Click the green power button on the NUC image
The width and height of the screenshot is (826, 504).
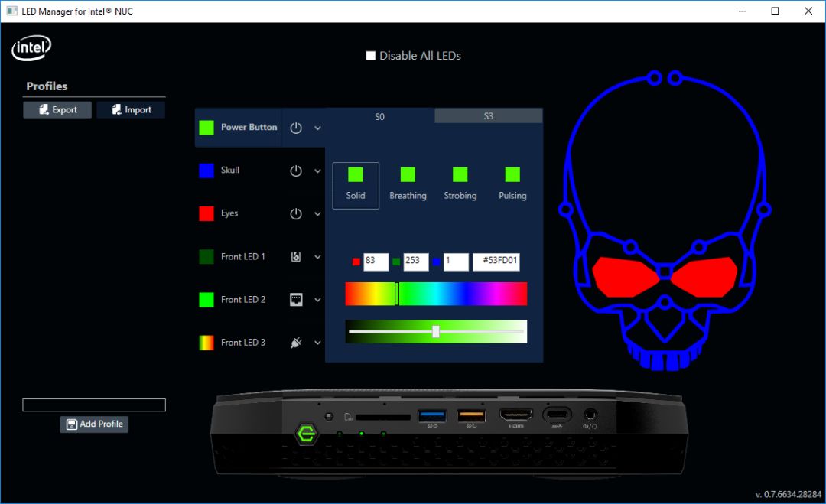[307, 434]
